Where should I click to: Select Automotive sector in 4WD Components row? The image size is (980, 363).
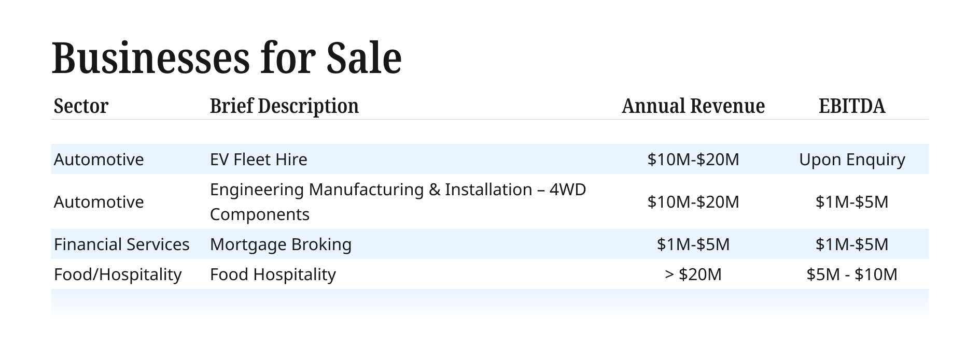tap(99, 202)
